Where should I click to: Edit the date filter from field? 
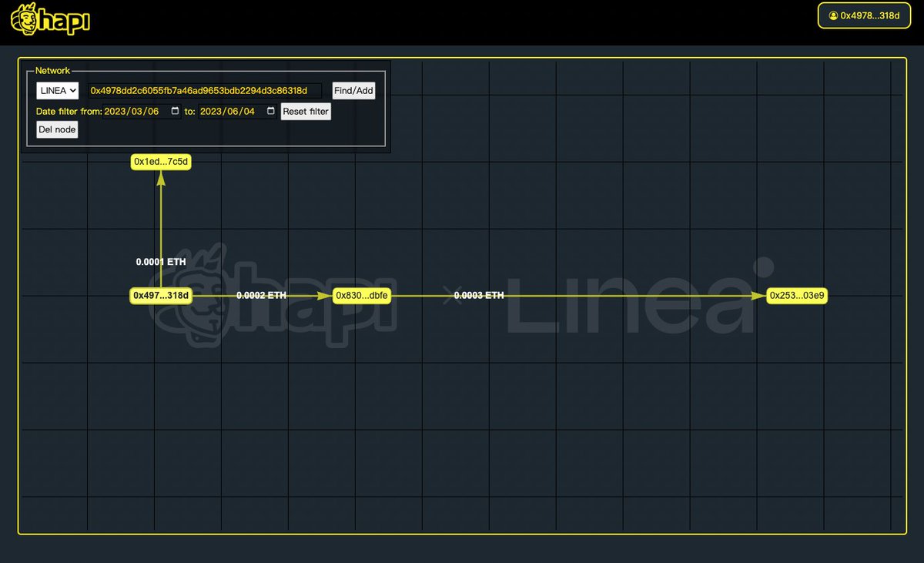142,112
